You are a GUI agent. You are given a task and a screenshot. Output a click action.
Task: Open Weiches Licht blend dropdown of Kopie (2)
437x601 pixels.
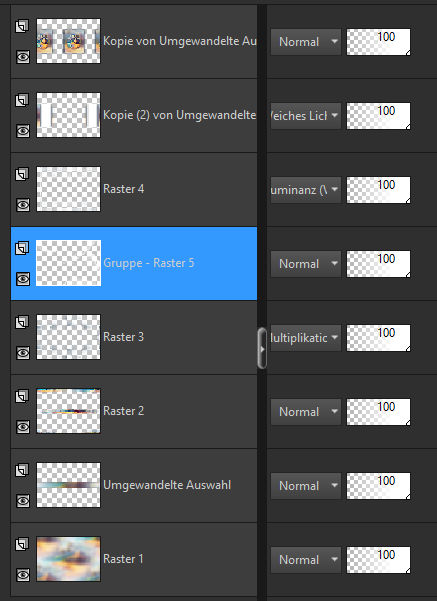(x=306, y=116)
